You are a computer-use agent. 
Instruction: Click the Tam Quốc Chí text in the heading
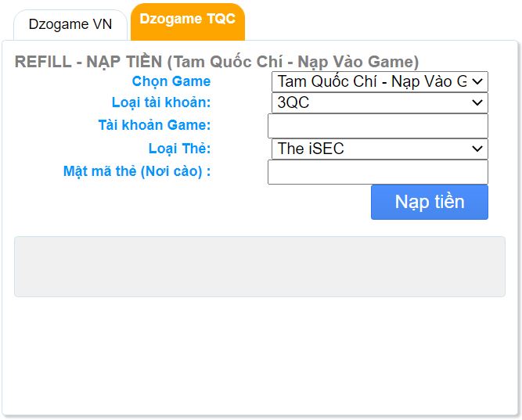point(229,62)
